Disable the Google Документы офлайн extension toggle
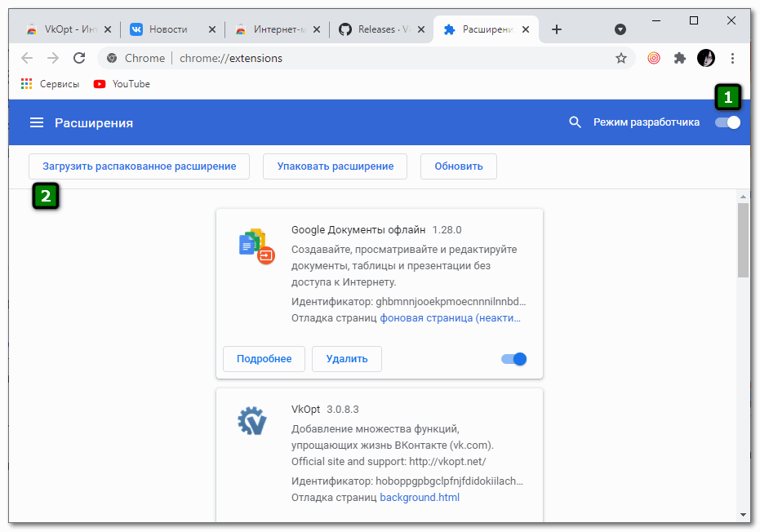 click(513, 359)
